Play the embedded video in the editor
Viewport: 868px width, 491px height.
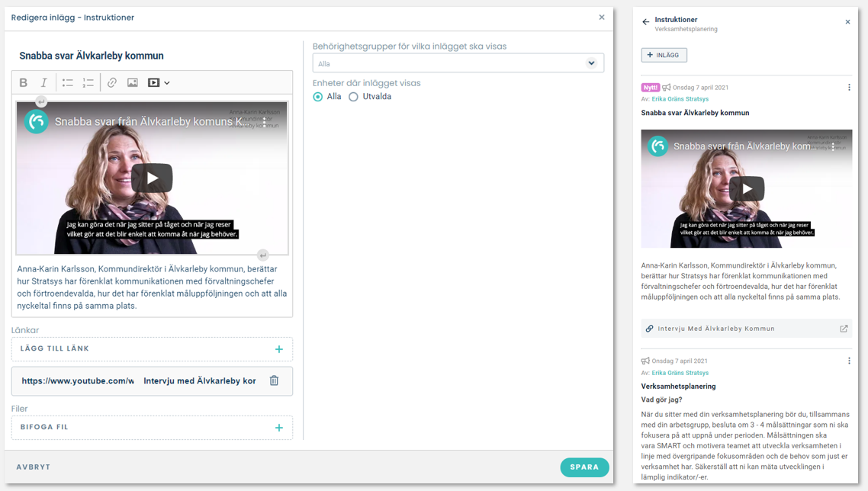tap(153, 178)
